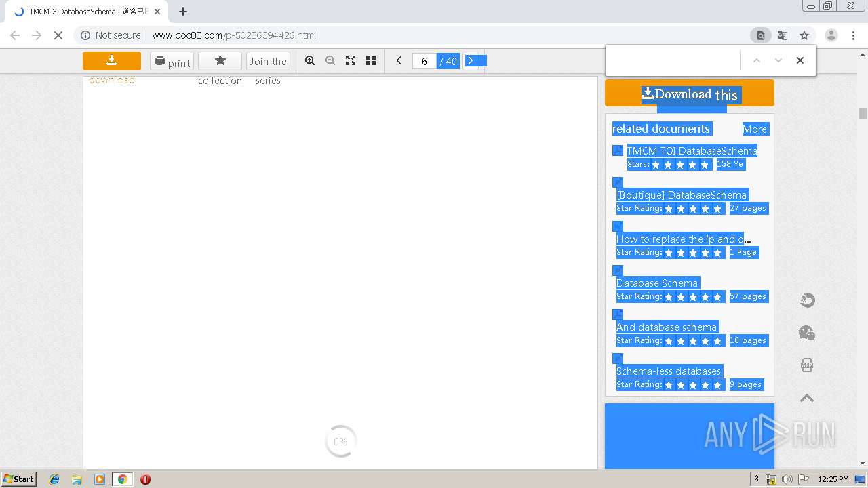Jump to next search match
Screen dimensions: 868x488
(x=778, y=60)
